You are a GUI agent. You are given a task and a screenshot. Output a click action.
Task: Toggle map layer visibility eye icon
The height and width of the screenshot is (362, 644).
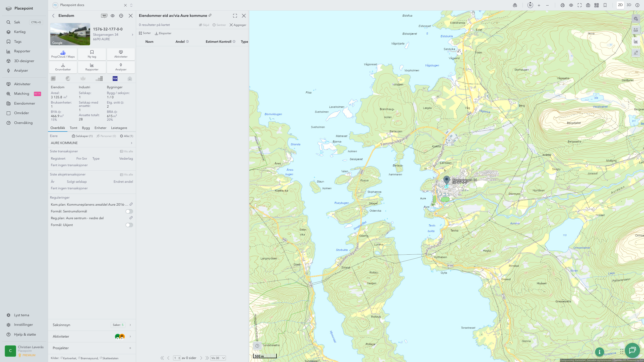[x=571, y=5]
